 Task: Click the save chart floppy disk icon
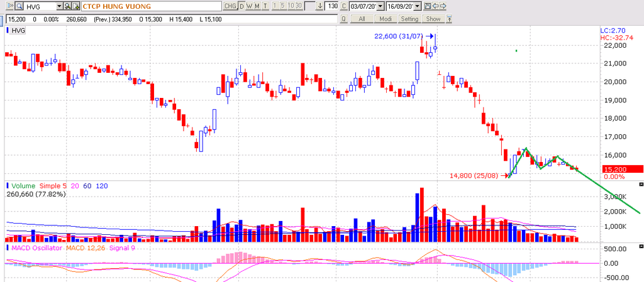pos(428,6)
